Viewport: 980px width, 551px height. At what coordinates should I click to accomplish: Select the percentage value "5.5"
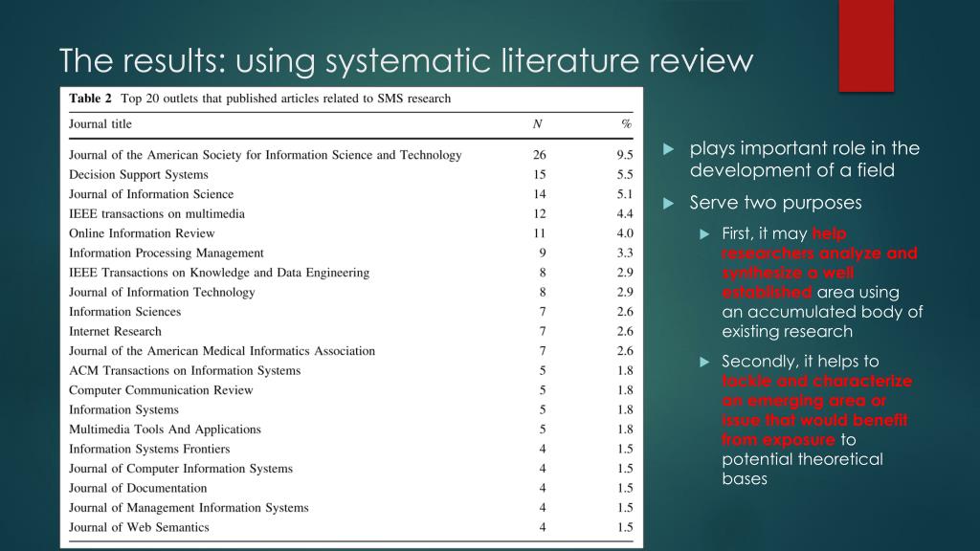(x=625, y=174)
